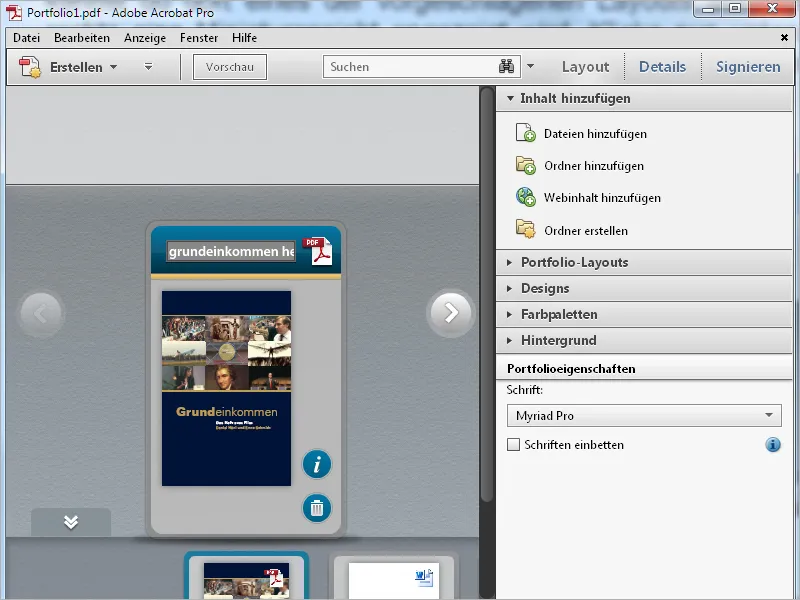Click the Vorschau button
The height and width of the screenshot is (600, 800).
point(230,67)
